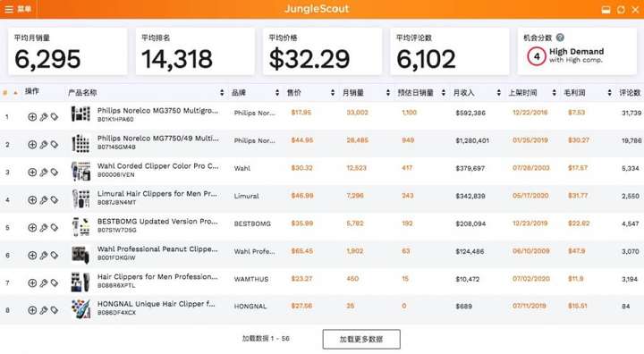Click the High Demand opportunity score circle

click(x=537, y=56)
